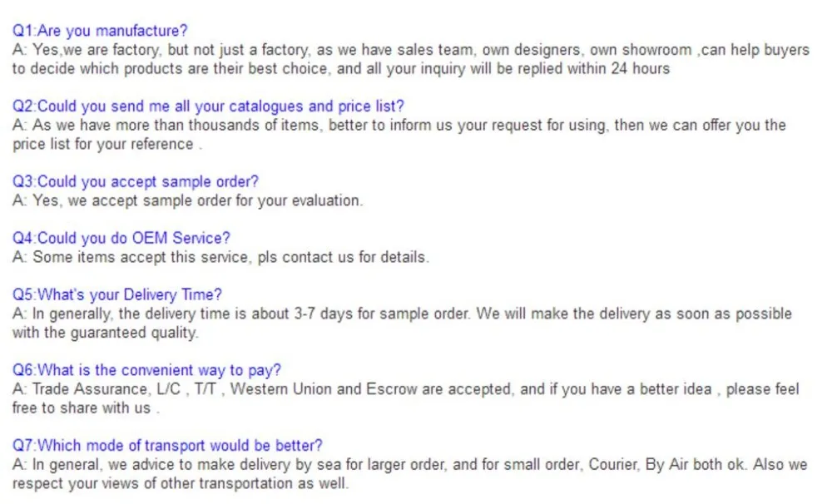Open the Q2 catalogues and price list question
The image size is (832, 504).
208,106
